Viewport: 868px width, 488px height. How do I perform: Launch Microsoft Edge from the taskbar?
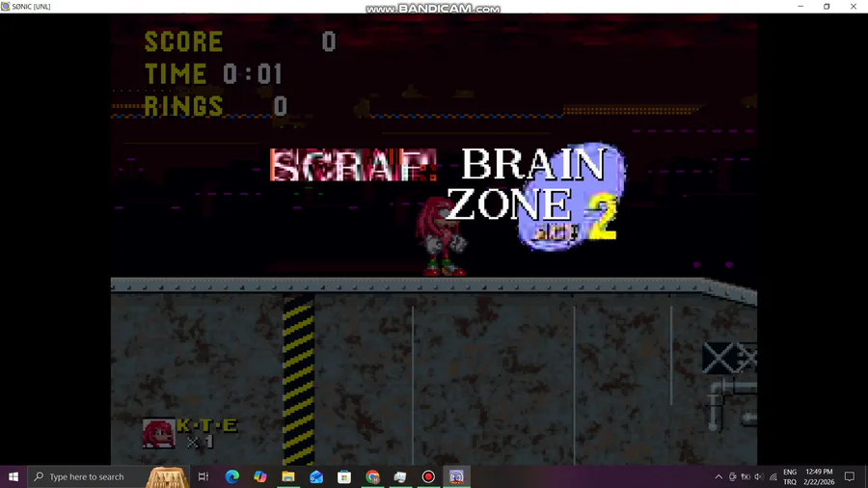[x=231, y=476]
